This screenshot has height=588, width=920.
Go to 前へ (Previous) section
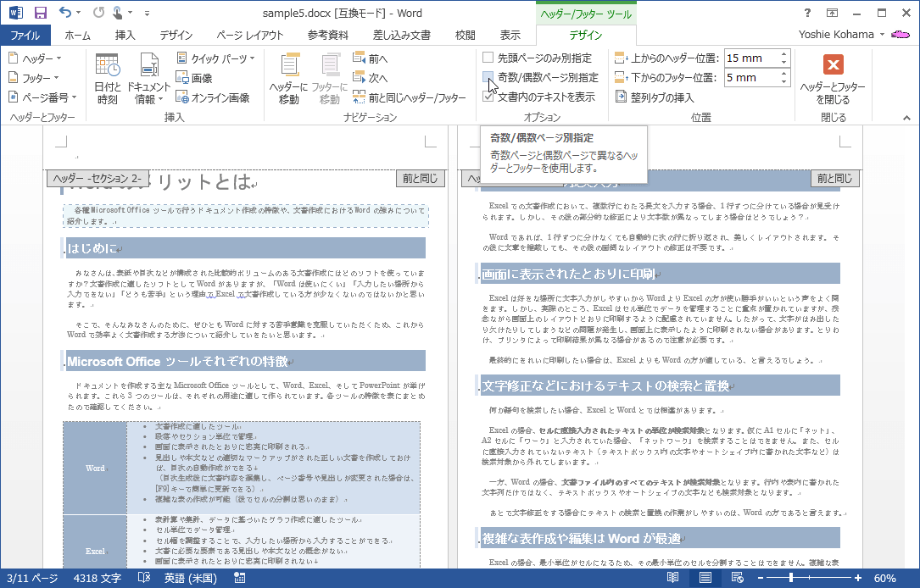point(371,58)
